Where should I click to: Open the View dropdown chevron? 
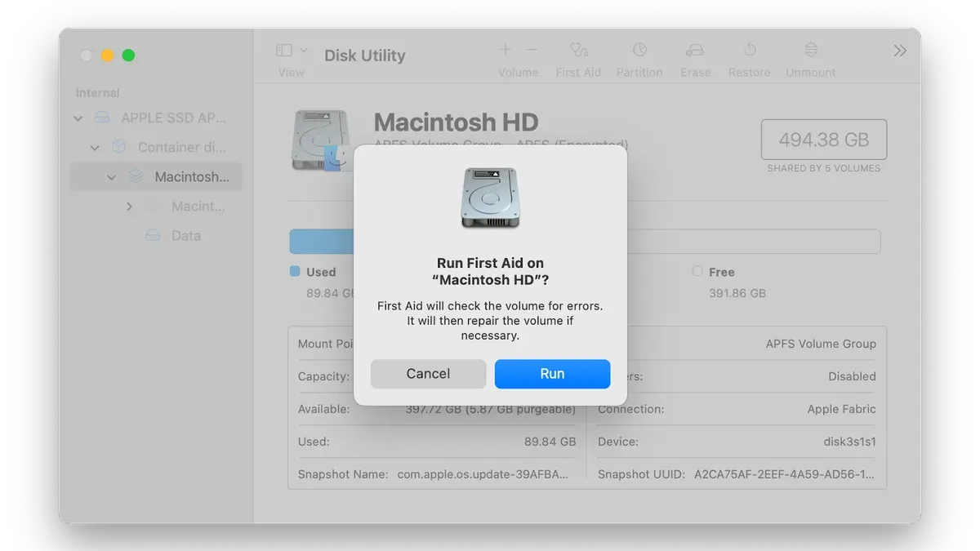pos(304,51)
